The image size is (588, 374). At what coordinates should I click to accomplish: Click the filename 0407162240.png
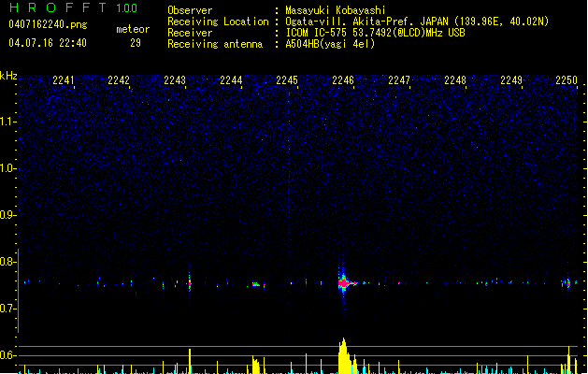pos(48,24)
